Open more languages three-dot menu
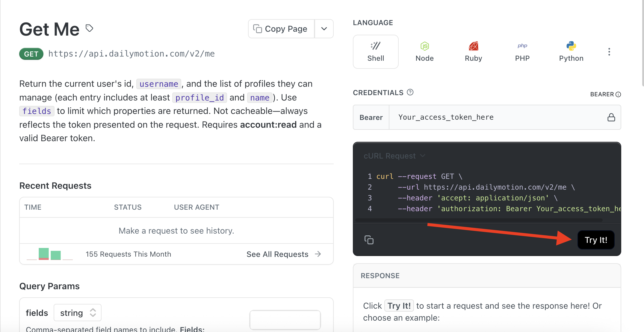Screen dimensions: 644x332 tap(609, 52)
